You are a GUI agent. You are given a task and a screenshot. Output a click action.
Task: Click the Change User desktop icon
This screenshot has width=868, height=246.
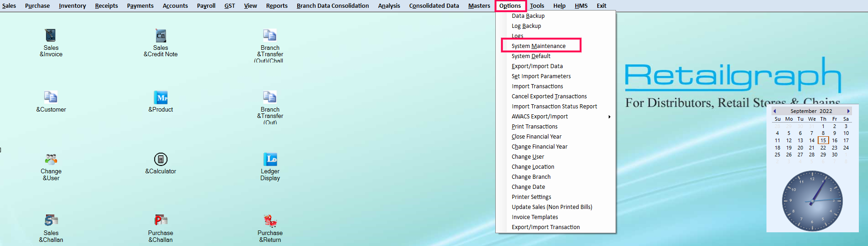point(51,159)
